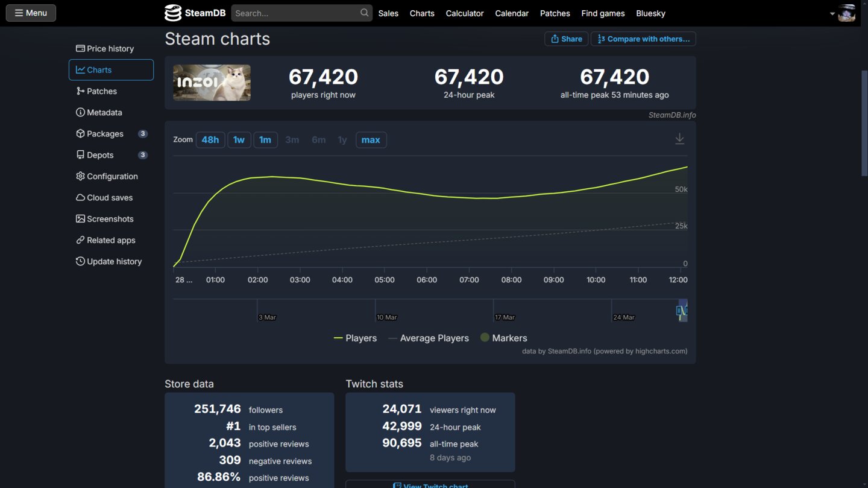
Task: Open Update history in sidebar
Action: (x=114, y=262)
